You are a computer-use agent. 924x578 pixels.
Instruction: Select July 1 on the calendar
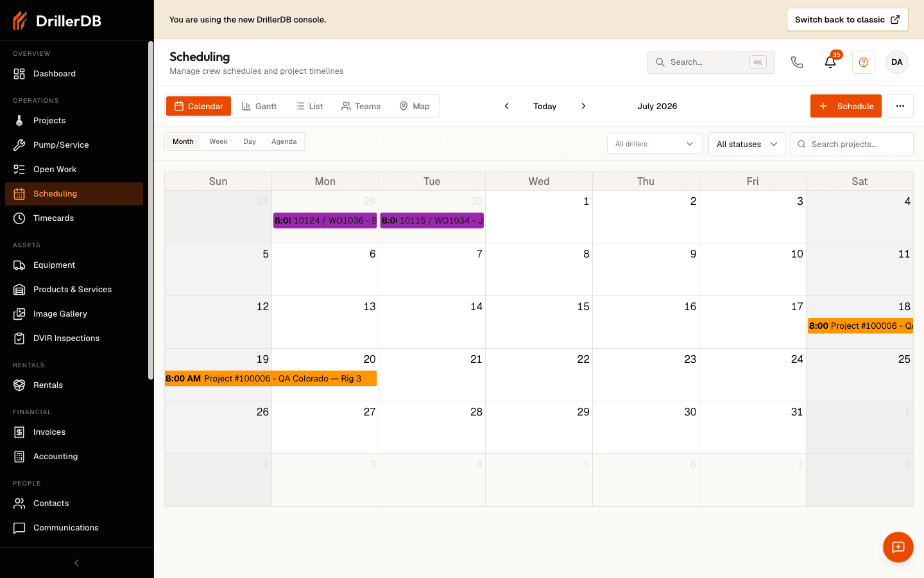tap(539, 216)
